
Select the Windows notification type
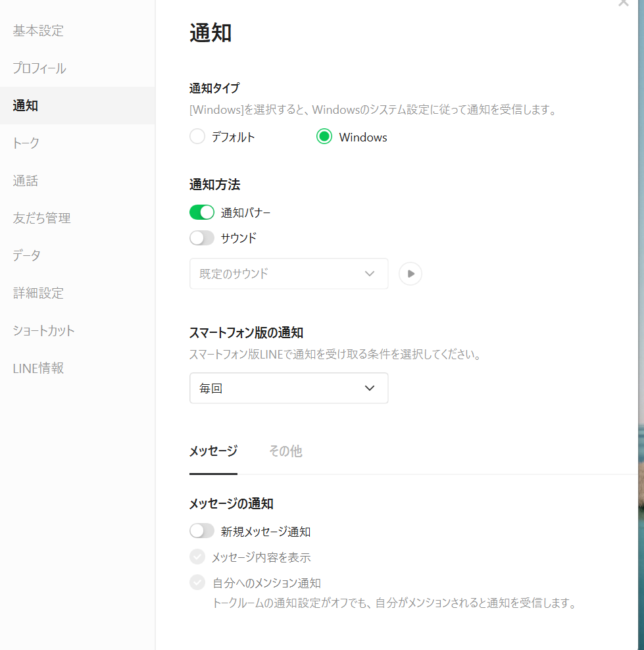coord(324,137)
